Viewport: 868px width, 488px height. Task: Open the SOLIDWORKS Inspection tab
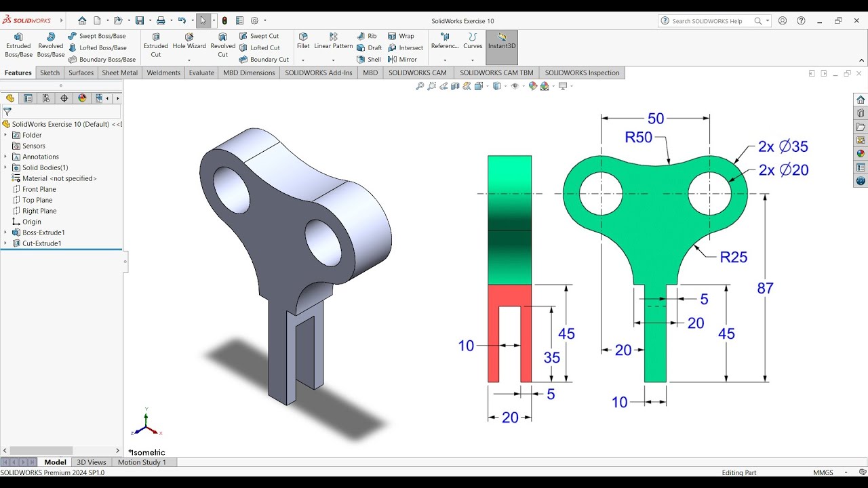[x=583, y=73]
